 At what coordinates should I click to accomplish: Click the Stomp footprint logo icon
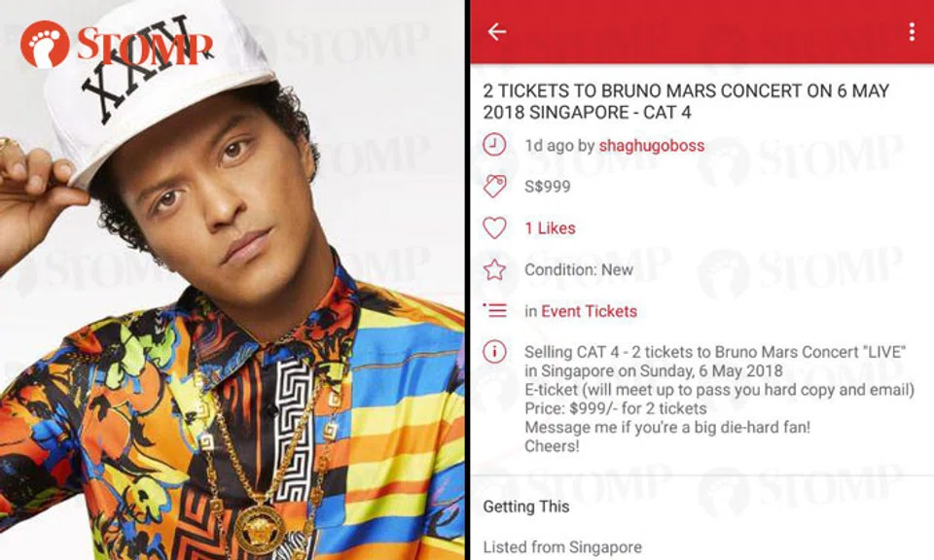pos(45,44)
